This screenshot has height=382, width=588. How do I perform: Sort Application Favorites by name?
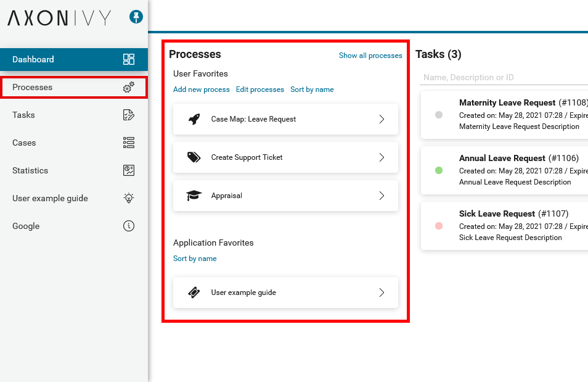pyautogui.click(x=195, y=259)
